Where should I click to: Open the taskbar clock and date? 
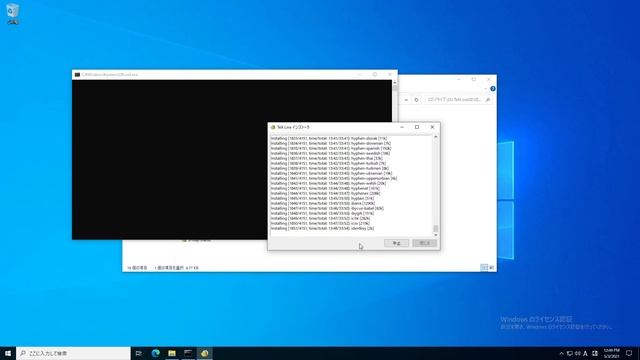pyautogui.click(x=611, y=353)
